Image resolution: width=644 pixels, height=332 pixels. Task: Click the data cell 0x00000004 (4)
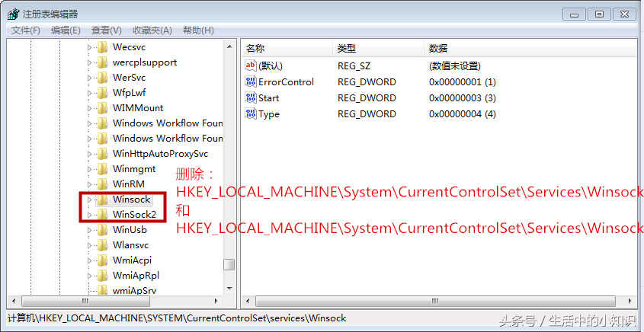click(x=463, y=114)
